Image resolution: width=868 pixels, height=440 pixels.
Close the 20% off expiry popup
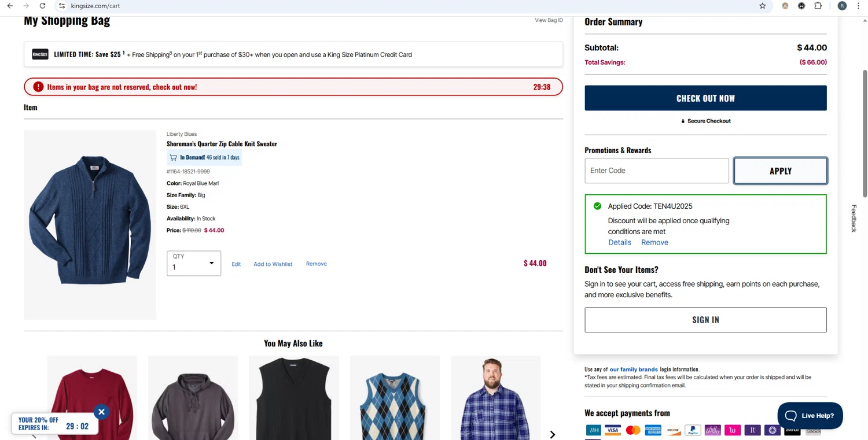pyautogui.click(x=101, y=412)
